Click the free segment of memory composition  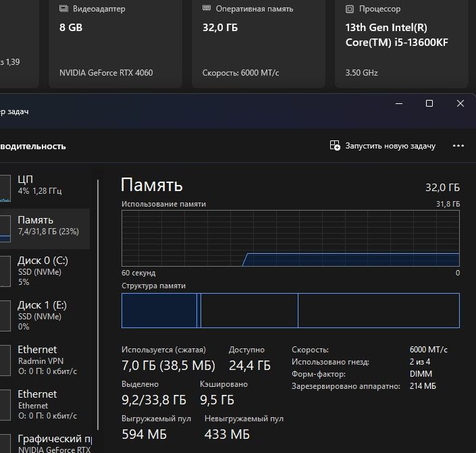379,311
